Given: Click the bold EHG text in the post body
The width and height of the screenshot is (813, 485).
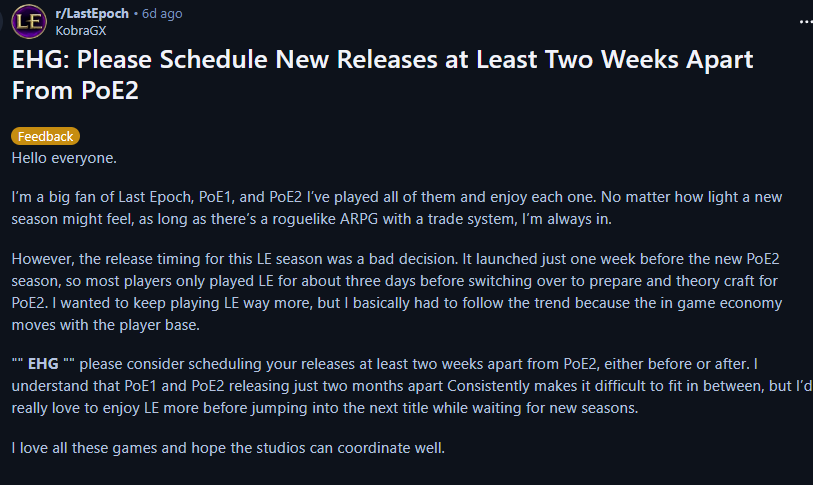Looking at the screenshot, I should 43,364.
